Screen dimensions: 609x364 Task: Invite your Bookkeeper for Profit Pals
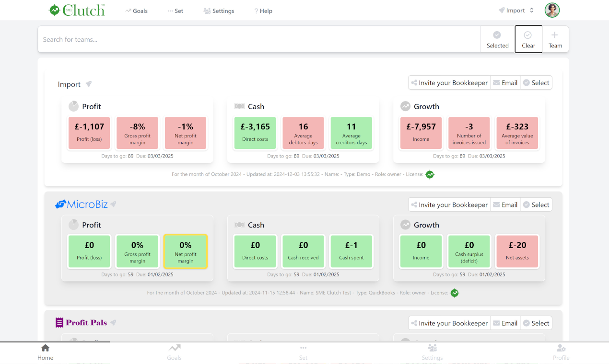pyautogui.click(x=449, y=323)
